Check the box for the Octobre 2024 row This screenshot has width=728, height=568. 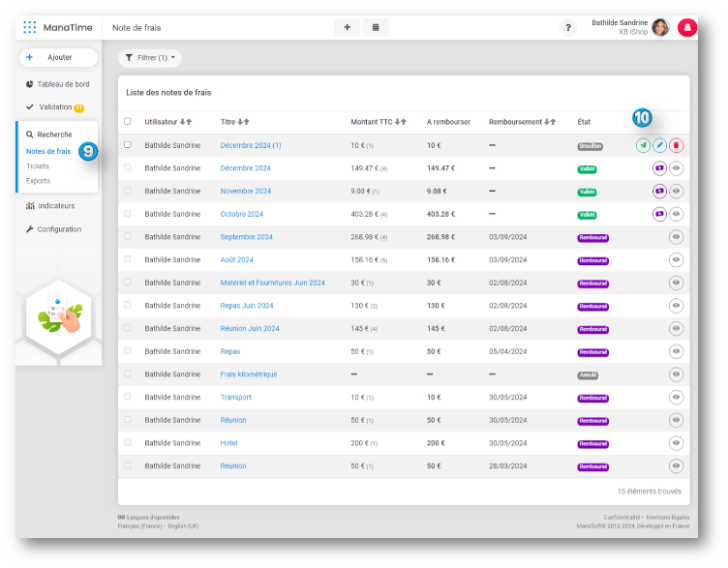click(128, 214)
